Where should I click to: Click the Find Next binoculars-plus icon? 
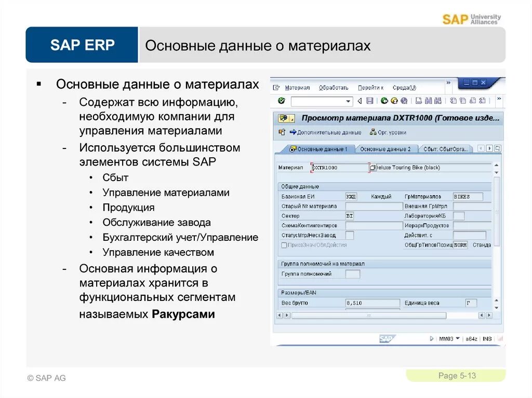point(438,101)
